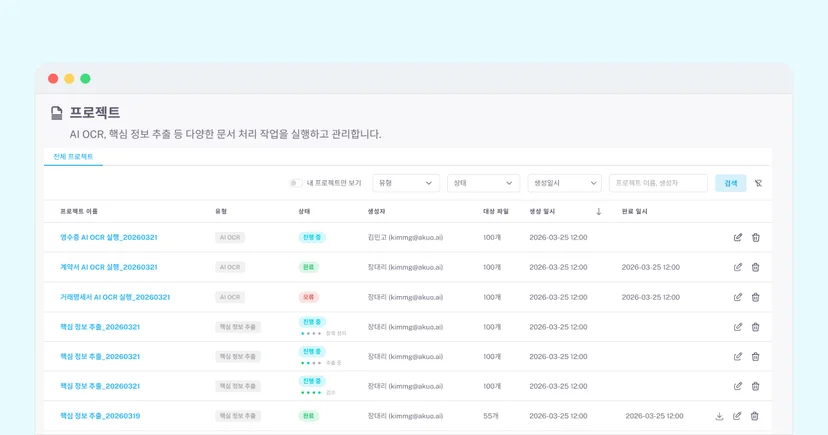Viewport: 828px width, 435px height.
Task: Edit the 핵심 정보 추출 project at 검수 step
Action: 738,386
